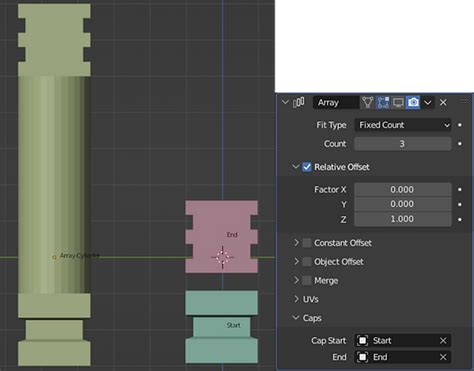Toggle on-cage display for Array modifier

367,102
